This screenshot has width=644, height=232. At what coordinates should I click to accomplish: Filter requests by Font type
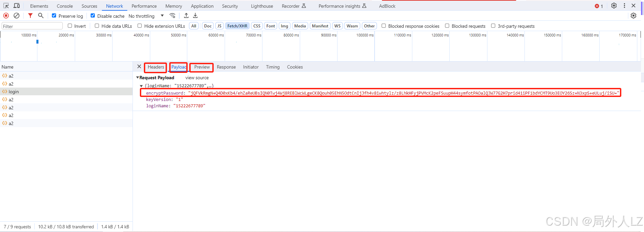pos(271,26)
